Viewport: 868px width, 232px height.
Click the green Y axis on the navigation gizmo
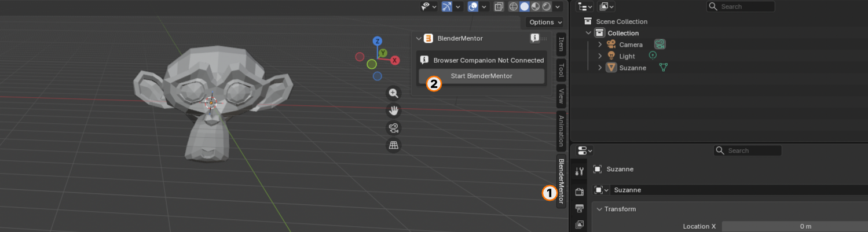(x=383, y=53)
